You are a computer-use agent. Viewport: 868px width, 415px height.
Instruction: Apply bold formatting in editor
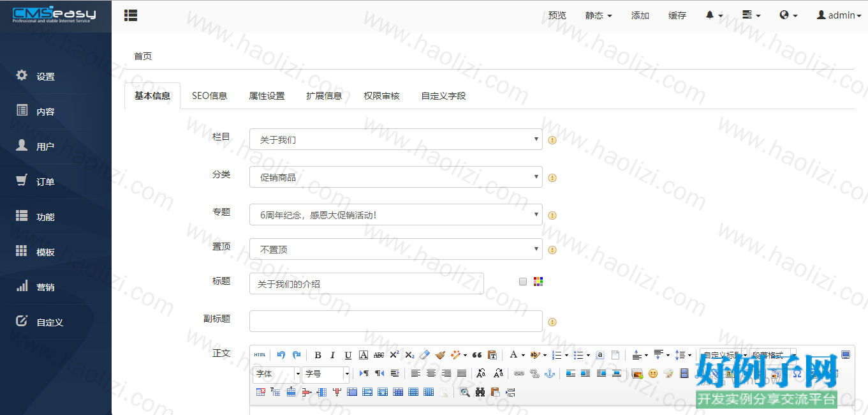click(x=318, y=355)
